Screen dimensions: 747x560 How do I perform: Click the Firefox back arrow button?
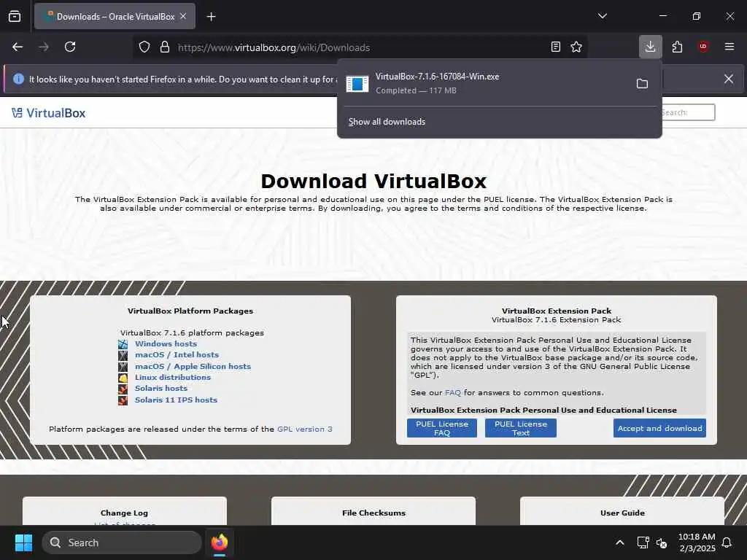18,47
